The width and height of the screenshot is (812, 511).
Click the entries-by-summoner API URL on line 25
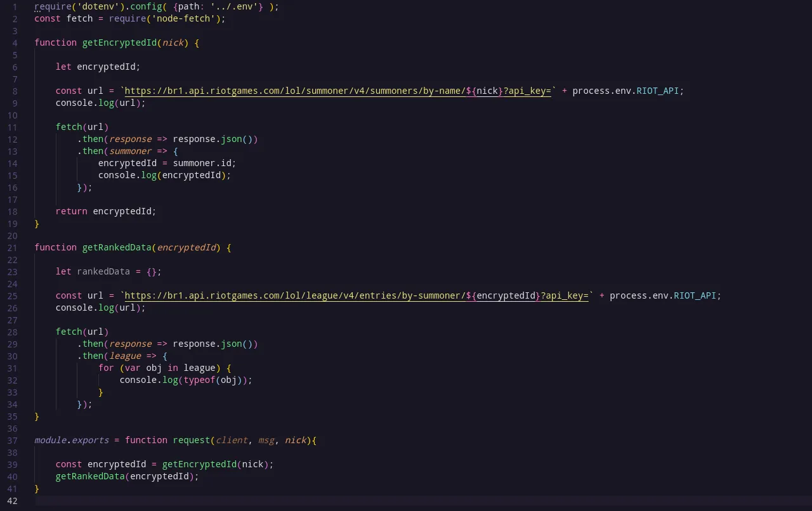(x=355, y=295)
